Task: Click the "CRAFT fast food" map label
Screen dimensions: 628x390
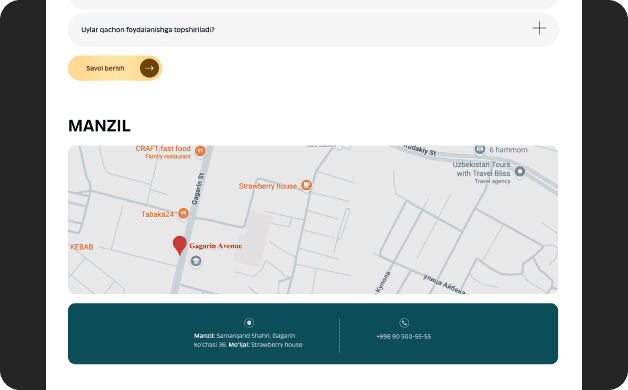Action: click(x=163, y=149)
